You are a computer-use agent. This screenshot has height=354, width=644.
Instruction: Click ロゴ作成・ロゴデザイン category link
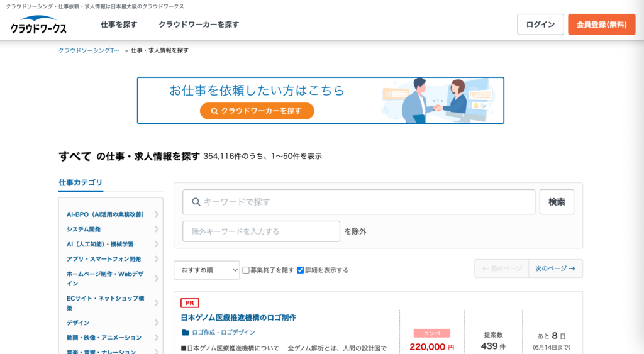tap(223, 332)
